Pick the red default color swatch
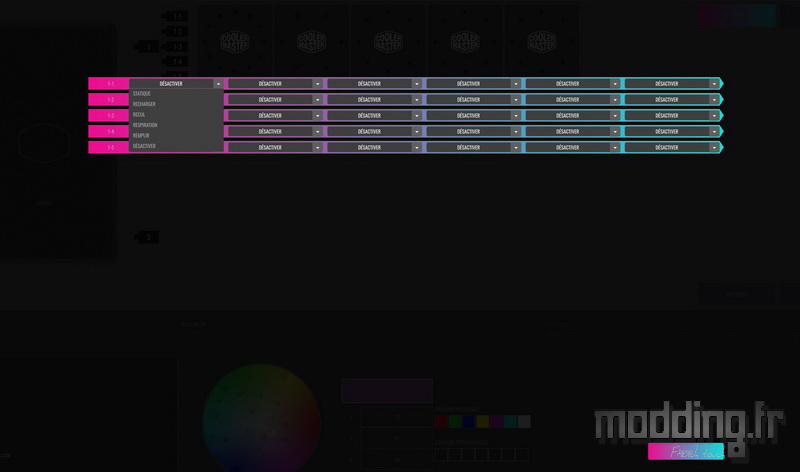Screen dimensions: 800x472 click(441, 421)
